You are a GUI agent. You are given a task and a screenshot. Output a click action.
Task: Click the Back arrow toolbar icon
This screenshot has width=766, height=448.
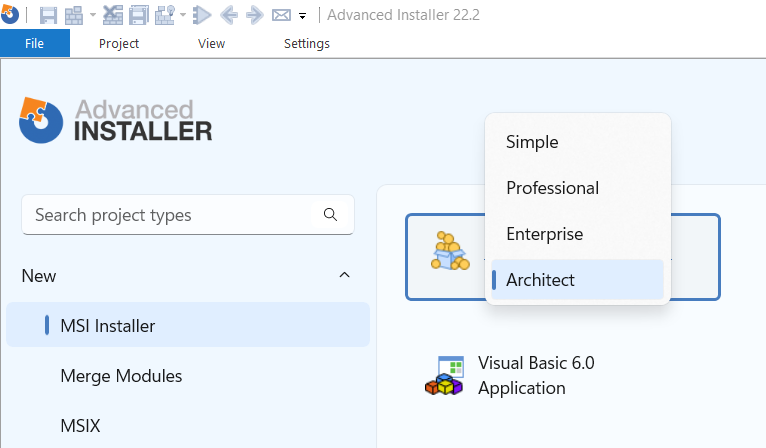point(229,15)
